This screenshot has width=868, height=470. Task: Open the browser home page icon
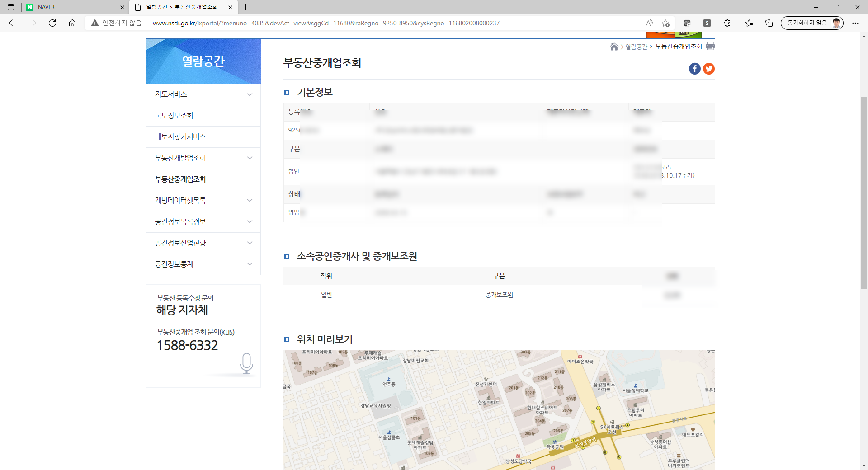pyautogui.click(x=72, y=23)
